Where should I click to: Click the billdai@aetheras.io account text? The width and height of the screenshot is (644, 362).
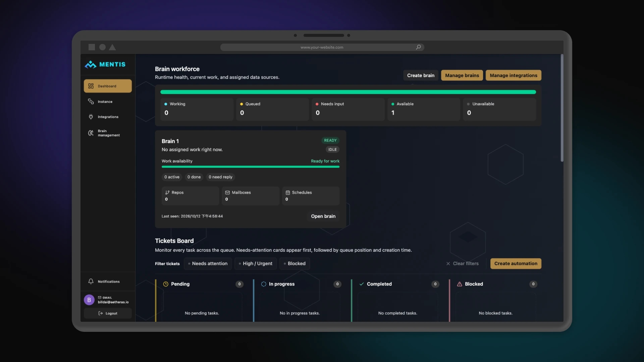[x=113, y=302]
